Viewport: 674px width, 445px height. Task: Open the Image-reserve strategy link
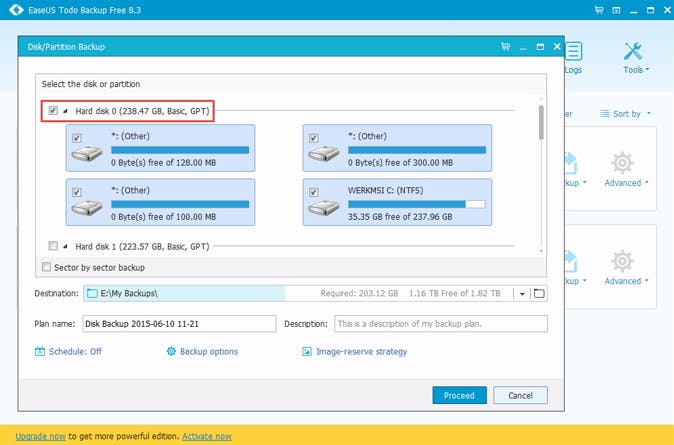362,351
